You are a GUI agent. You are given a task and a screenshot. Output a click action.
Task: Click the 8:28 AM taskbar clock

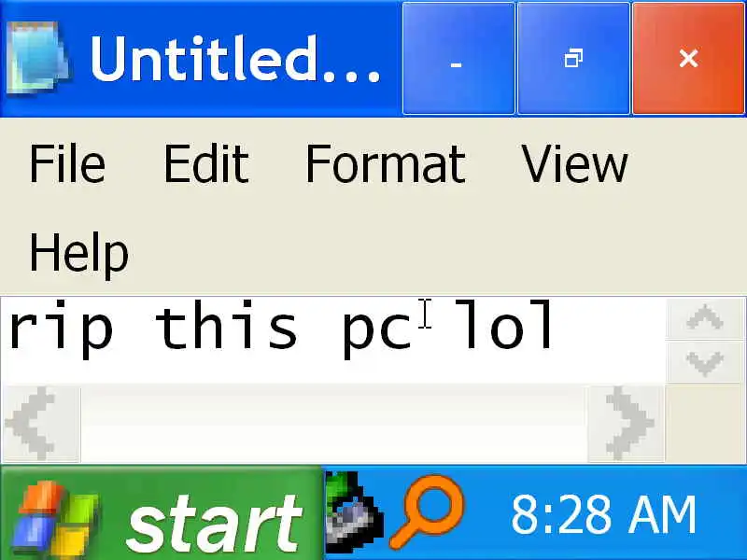(x=603, y=514)
